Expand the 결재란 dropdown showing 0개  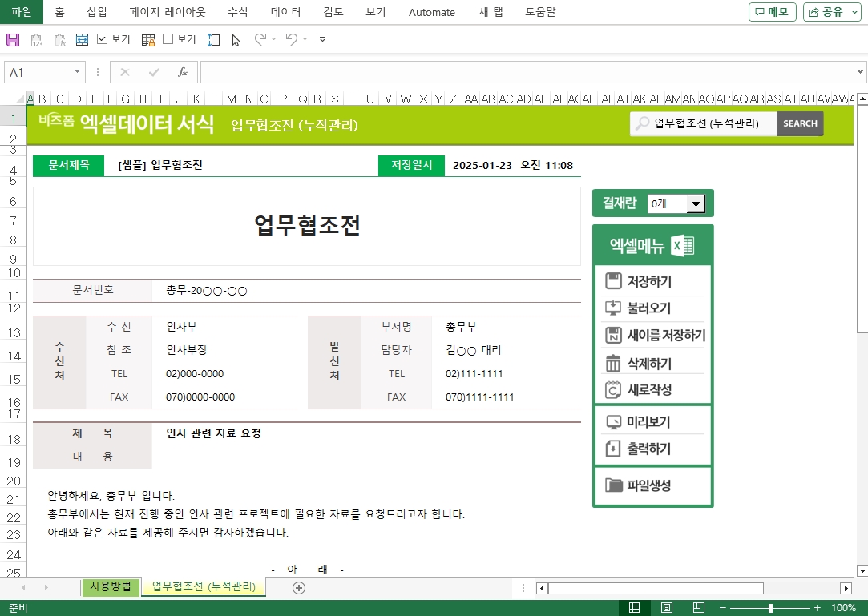(x=696, y=204)
